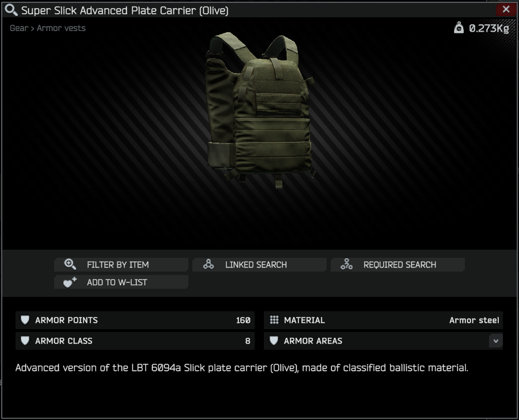Click the magnifier icon in the title bar

[x=12, y=10]
